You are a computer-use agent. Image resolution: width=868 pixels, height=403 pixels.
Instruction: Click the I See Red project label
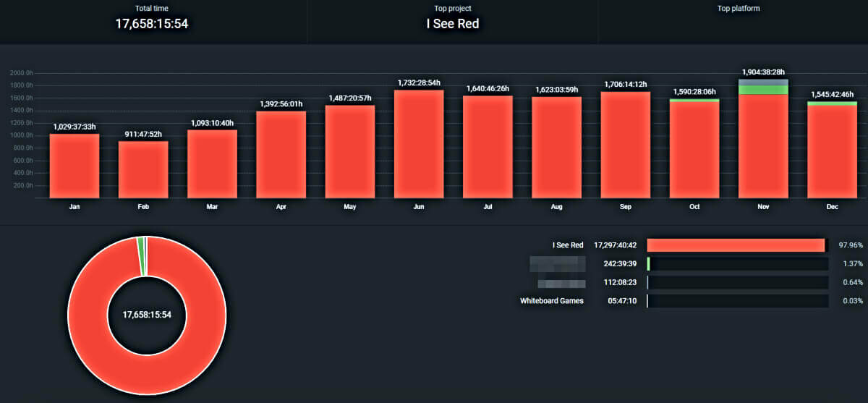tap(568, 245)
